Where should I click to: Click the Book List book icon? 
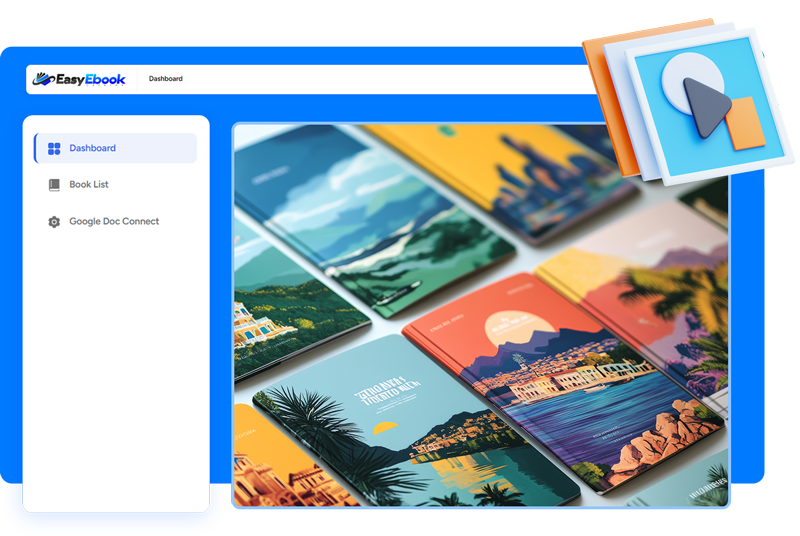point(54,185)
